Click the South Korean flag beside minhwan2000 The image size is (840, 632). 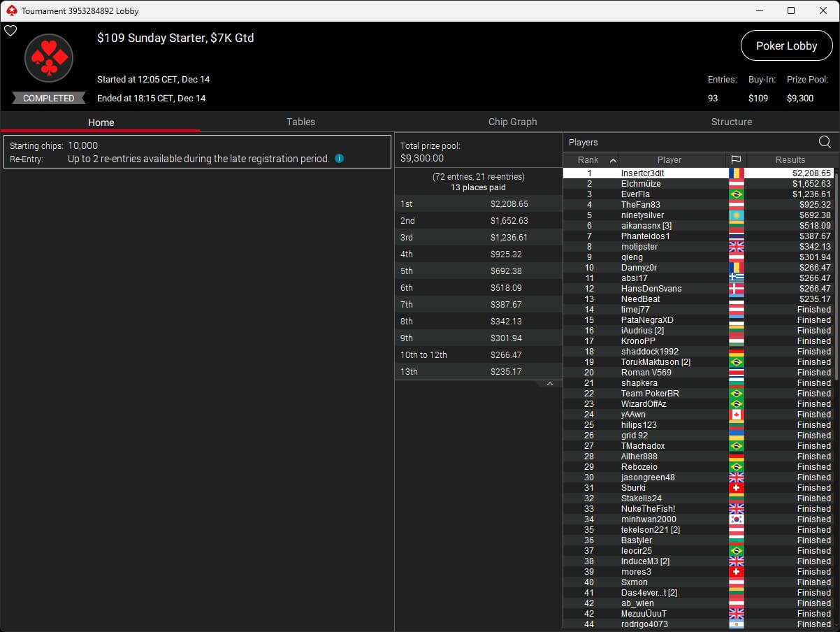pyautogui.click(x=736, y=519)
